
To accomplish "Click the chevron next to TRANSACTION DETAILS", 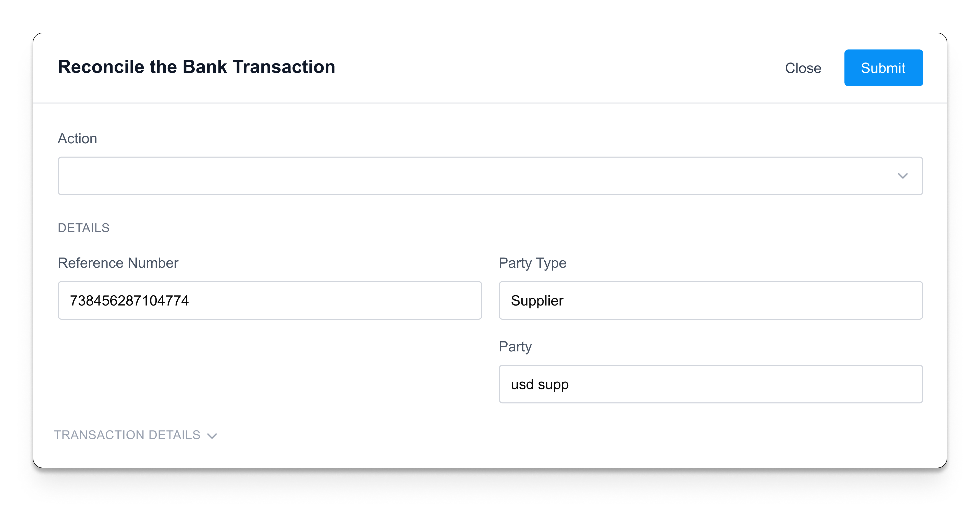I will click(212, 436).
